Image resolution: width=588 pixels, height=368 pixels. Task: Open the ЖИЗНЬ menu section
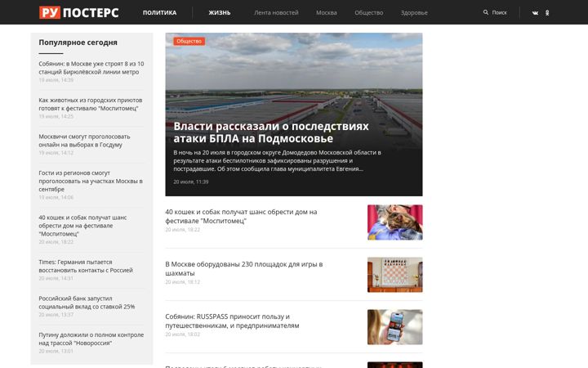(220, 12)
